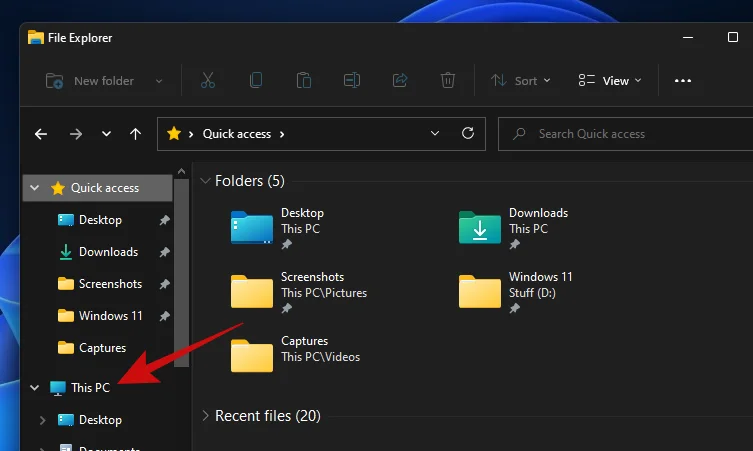Click the search magnifier icon
The height and width of the screenshot is (451, 753).
tap(519, 134)
